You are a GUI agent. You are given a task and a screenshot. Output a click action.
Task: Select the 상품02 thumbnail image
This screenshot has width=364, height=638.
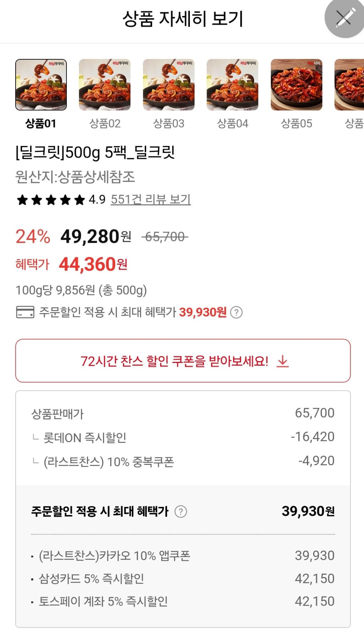[x=105, y=85]
